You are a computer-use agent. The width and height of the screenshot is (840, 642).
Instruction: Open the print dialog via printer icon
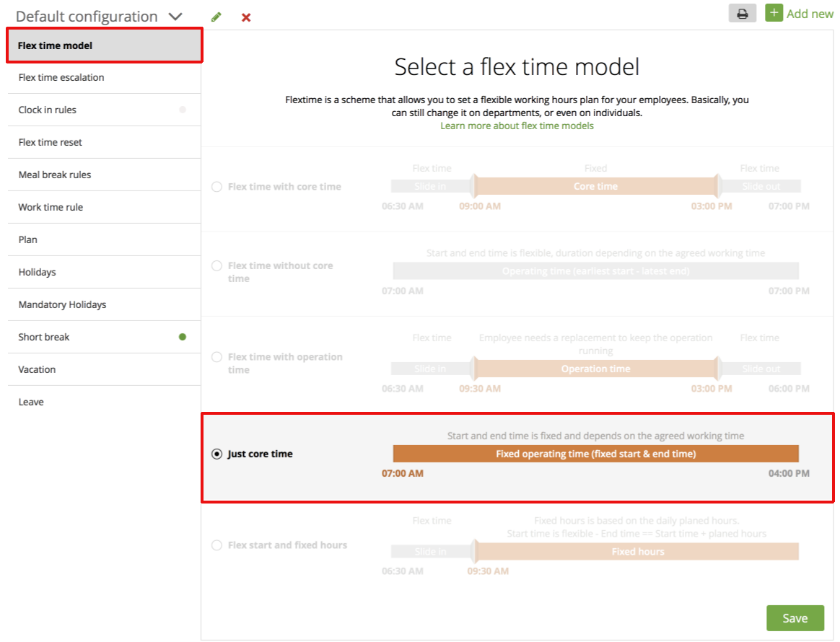(742, 13)
